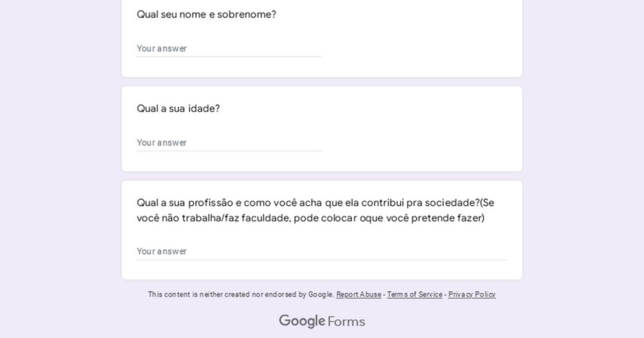This screenshot has width=644, height=338.
Task: Click lavender background left of age card
Action: tap(61, 129)
